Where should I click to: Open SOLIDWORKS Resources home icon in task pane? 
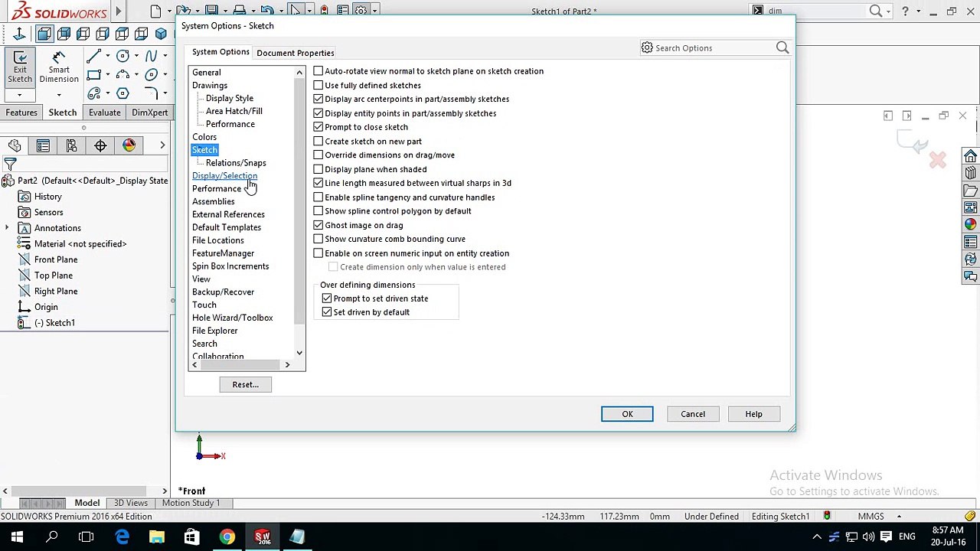coord(970,156)
